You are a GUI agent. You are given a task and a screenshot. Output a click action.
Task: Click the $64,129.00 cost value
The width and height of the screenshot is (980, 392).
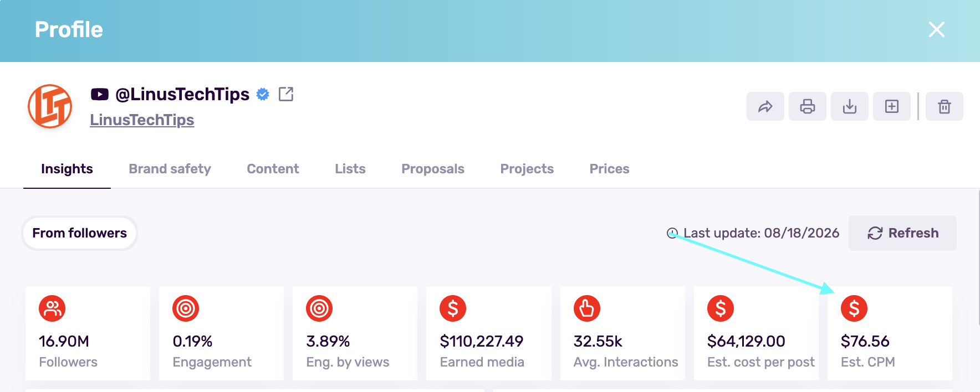[746, 341]
